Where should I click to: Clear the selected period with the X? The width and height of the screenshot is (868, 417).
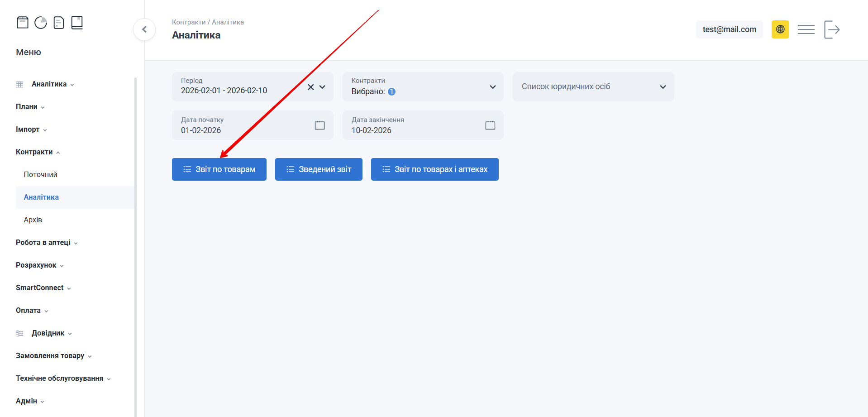click(311, 87)
